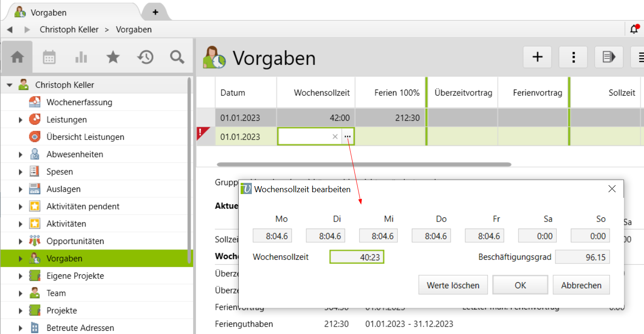
Task: Select Wochenerfassung in the sidebar
Action: tap(79, 102)
